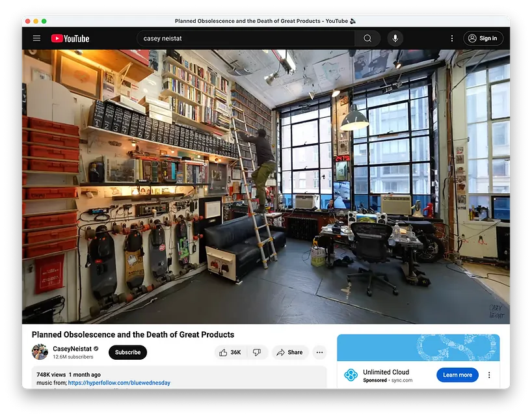This screenshot has height=419, width=532.
Task: Share the video using the arrow icon
Action: [x=290, y=352]
